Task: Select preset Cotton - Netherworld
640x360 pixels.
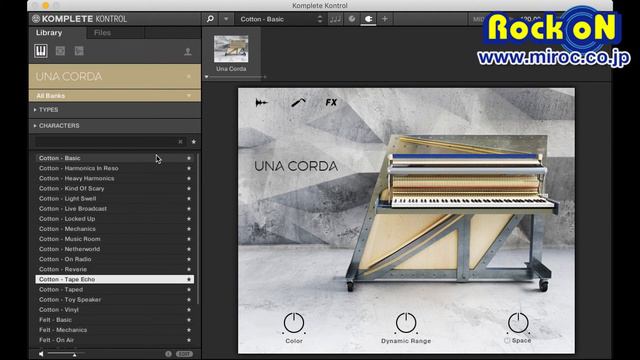Action: (115, 249)
